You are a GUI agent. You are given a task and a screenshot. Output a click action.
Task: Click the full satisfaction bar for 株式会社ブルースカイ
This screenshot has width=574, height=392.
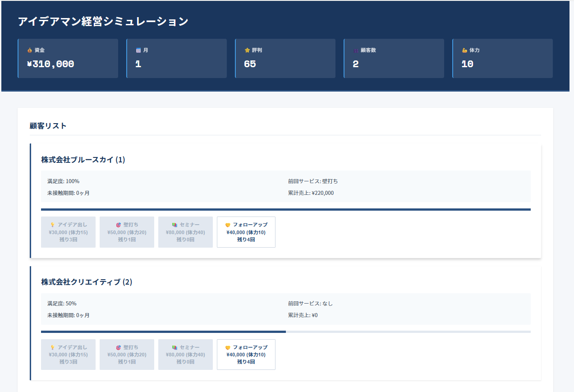pos(285,209)
